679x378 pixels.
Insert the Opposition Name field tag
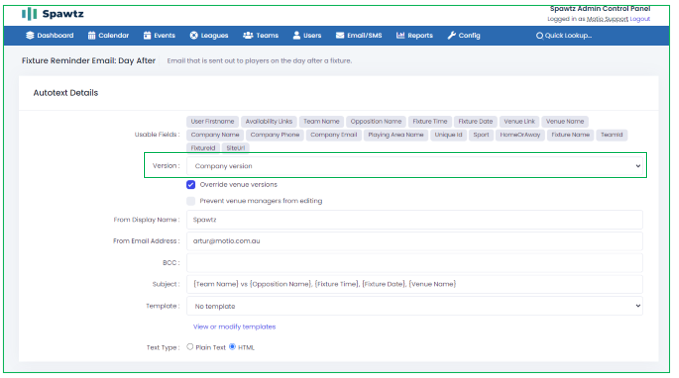tap(376, 122)
